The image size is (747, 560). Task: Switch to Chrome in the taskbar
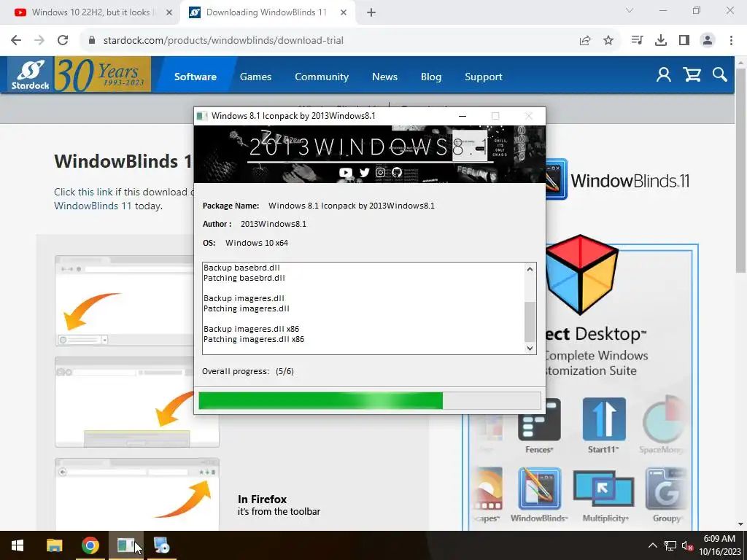[x=90, y=545]
